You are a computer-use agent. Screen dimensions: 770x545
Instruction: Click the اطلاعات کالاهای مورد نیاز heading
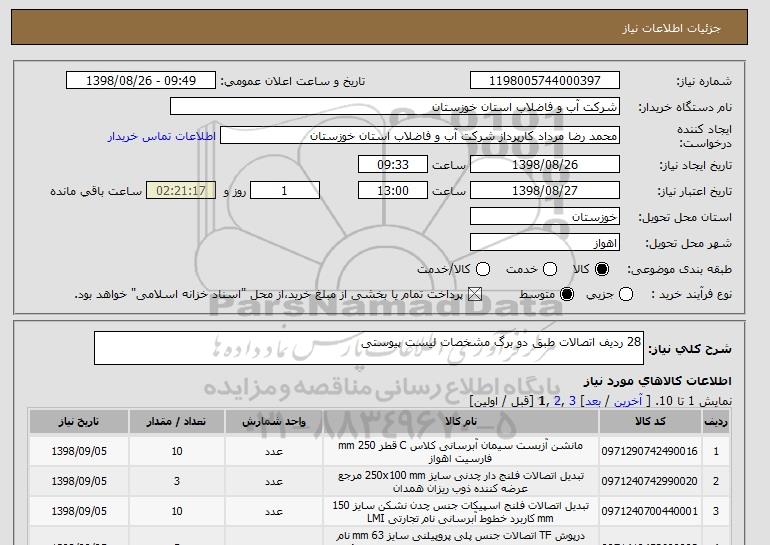click(658, 381)
